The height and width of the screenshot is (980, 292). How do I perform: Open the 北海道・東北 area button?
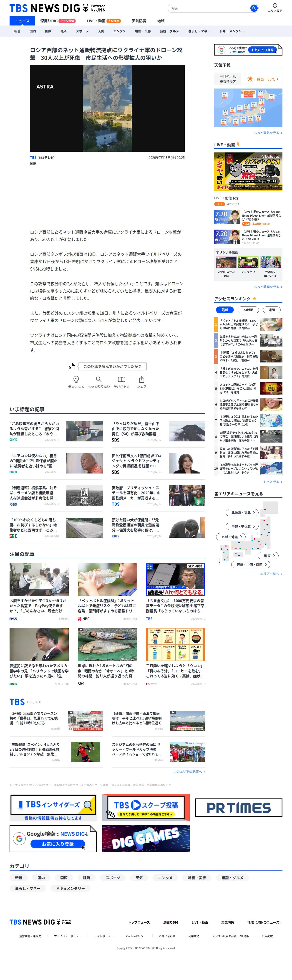click(x=242, y=513)
